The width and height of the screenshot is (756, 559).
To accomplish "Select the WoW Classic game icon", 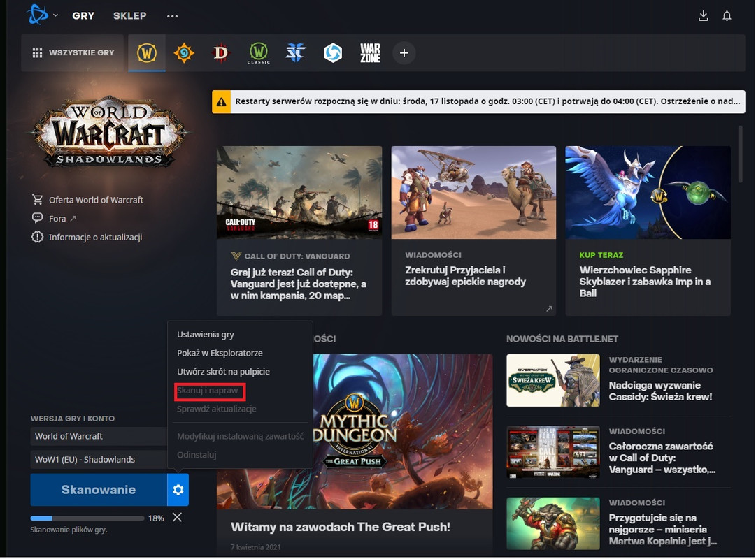I will pos(259,52).
